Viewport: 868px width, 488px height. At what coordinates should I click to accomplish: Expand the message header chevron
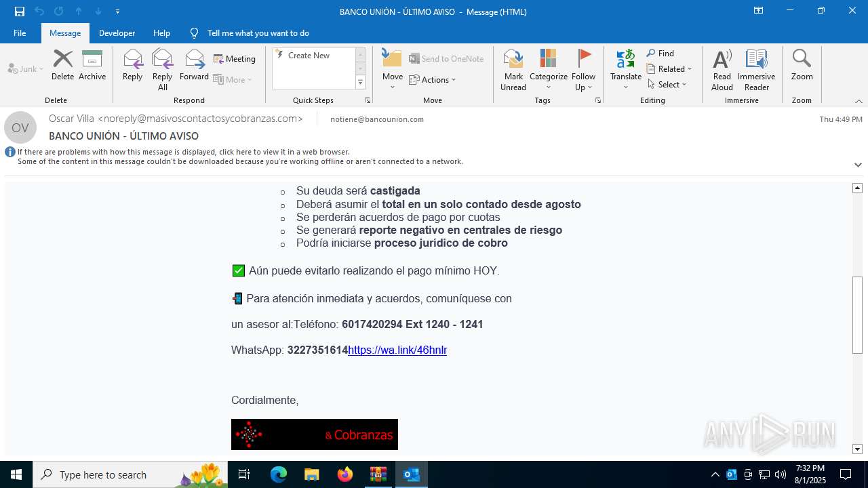858,165
